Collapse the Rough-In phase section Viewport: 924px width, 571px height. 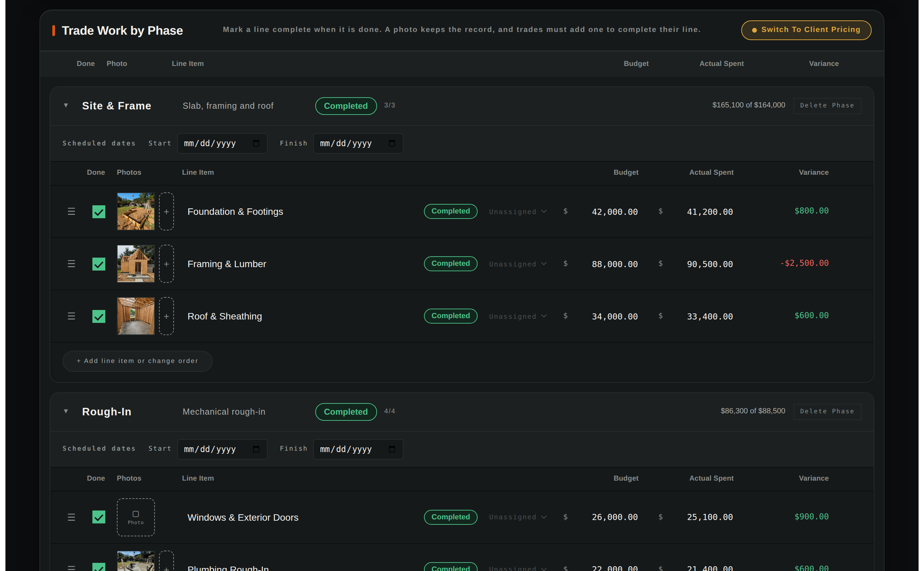(x=66, y=411)
